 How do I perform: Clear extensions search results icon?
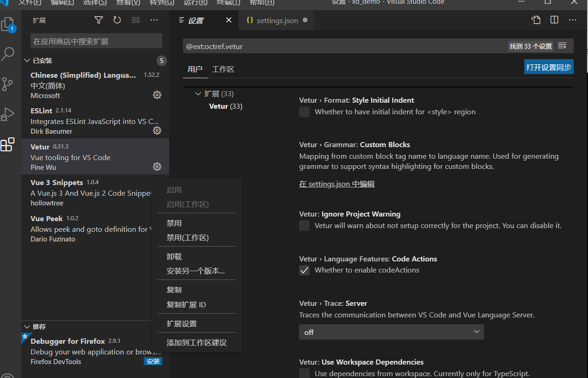pyautogui.click(x=135, y=20)
